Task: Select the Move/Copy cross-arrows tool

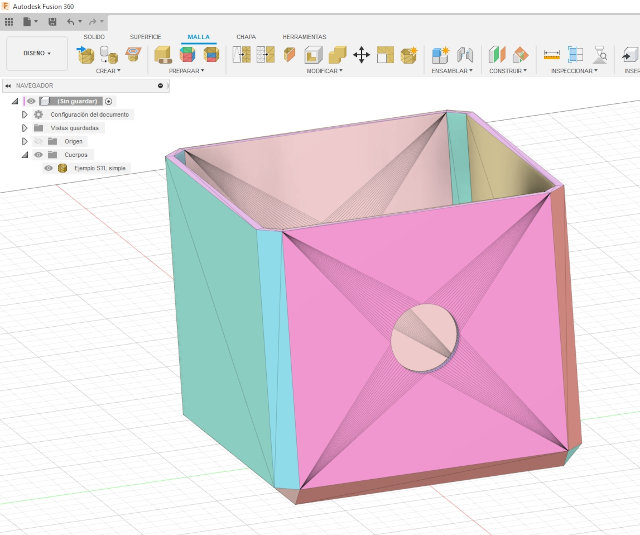Action: pyautogui.click(x=362, y=55)
